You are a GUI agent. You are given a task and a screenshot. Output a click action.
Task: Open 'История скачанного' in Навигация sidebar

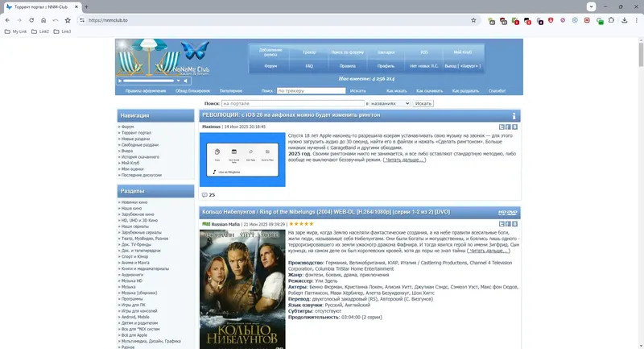point(140,157)
